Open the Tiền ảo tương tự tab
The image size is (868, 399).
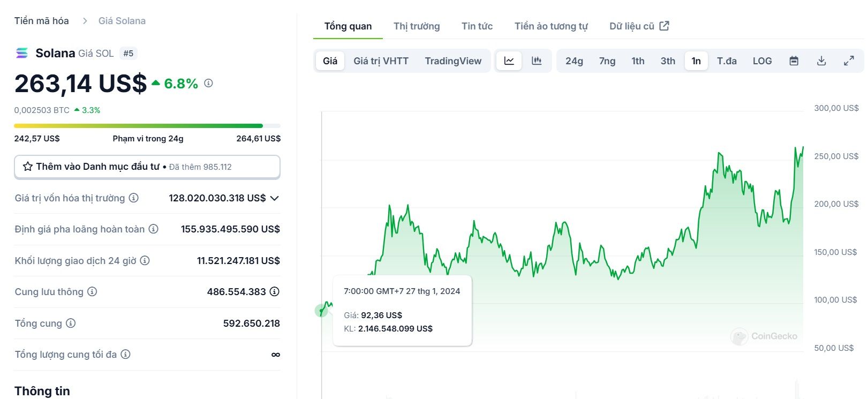point(551,26)
